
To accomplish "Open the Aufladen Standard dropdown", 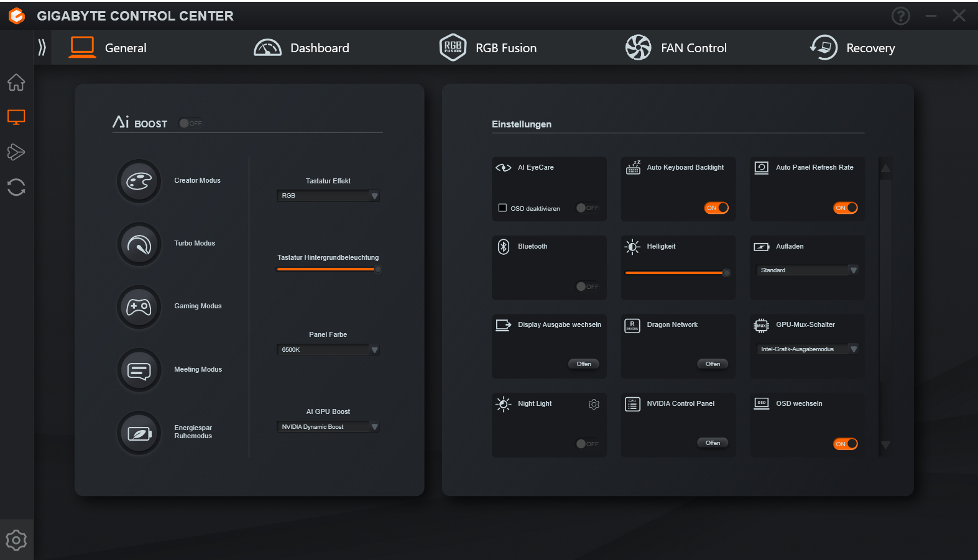I will [x=807, y=270].
